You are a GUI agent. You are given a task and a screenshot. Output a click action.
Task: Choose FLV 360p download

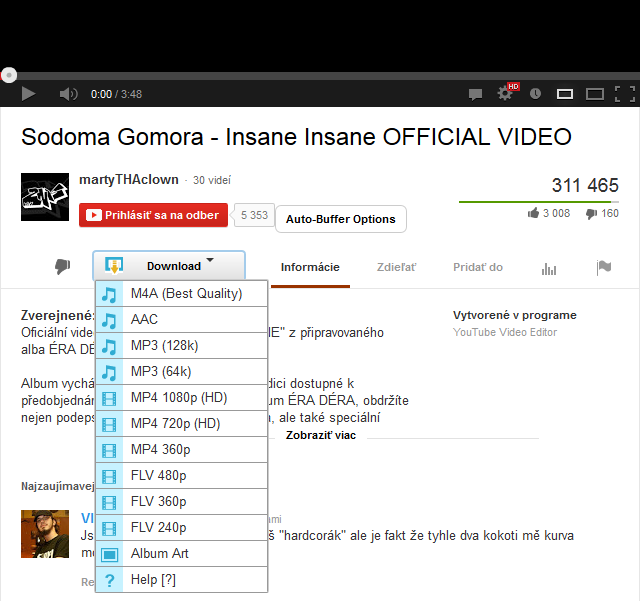coord(182,502)
